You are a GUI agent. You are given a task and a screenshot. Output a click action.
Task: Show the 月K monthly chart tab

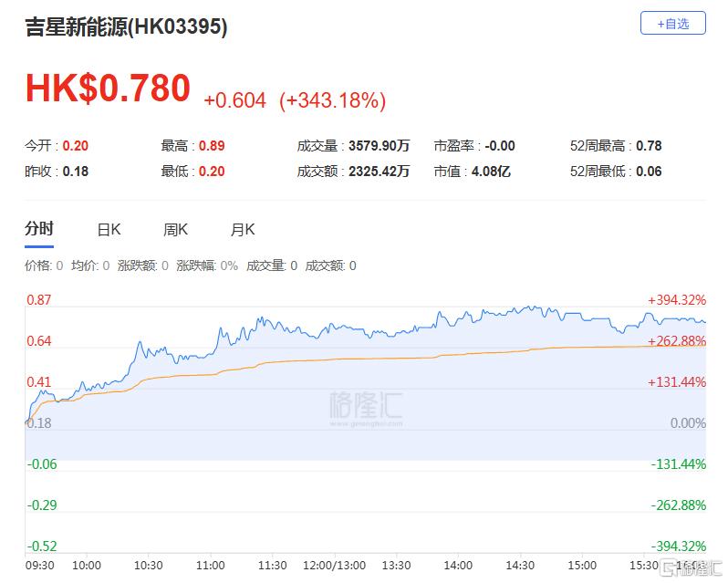pyautogui.click(x=243, y=230)
